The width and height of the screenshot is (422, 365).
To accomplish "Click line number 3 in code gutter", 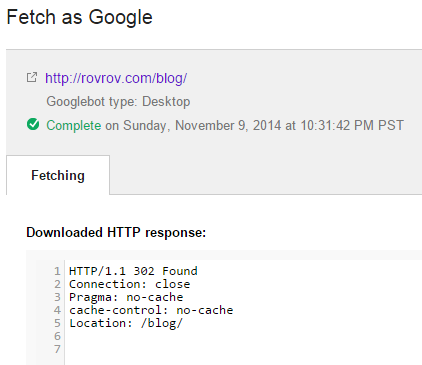I will coord(58,297).
